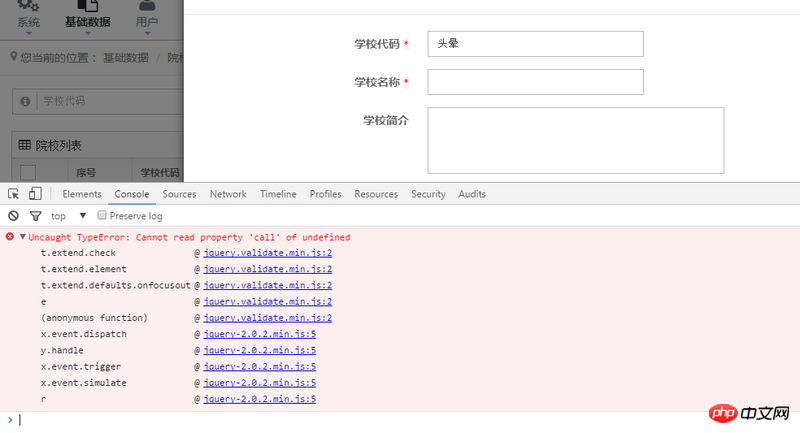Clear console with the ban icon
800x433 pixels.
coord(13,216)
